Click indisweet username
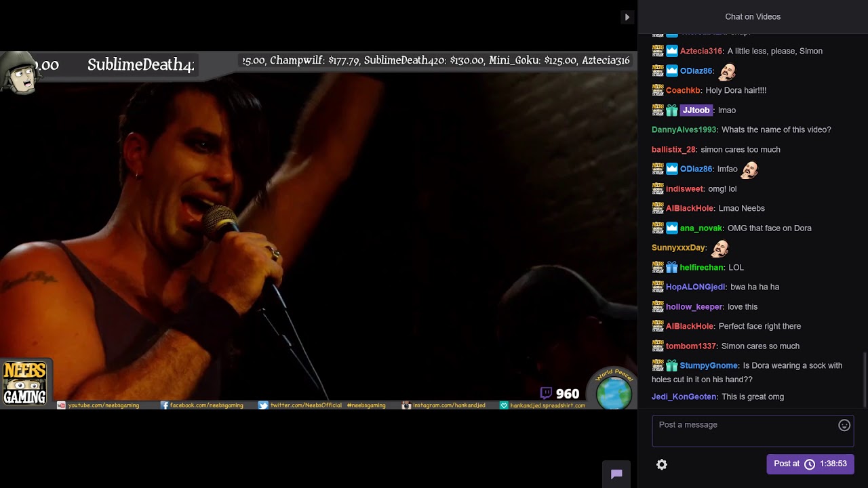This screenshot has height=488, width=868. 685,188
